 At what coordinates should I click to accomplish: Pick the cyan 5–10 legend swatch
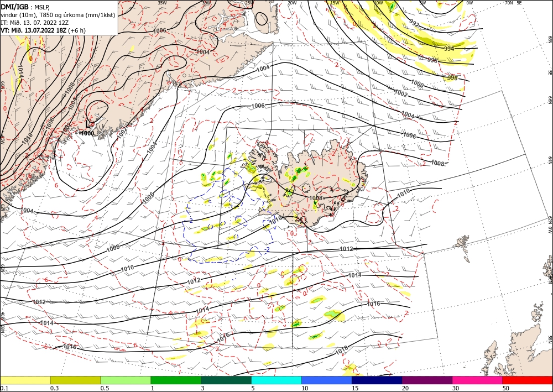pos(276,380)
